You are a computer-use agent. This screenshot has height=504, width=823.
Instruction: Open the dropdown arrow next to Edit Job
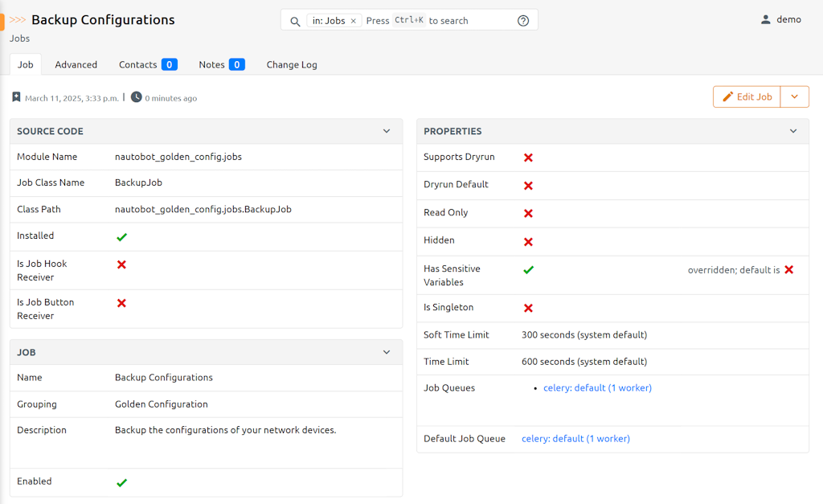click(x=794, y=96)
